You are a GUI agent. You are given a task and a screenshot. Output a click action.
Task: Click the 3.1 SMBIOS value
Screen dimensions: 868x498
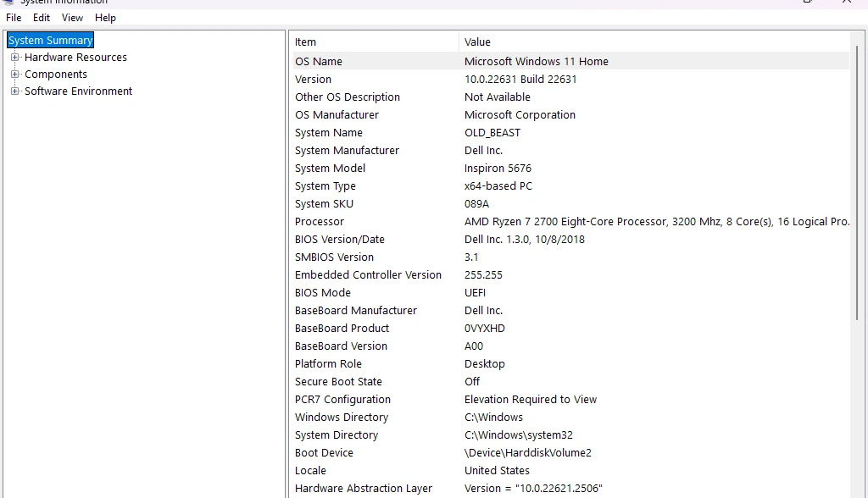(x=471, y=257)
